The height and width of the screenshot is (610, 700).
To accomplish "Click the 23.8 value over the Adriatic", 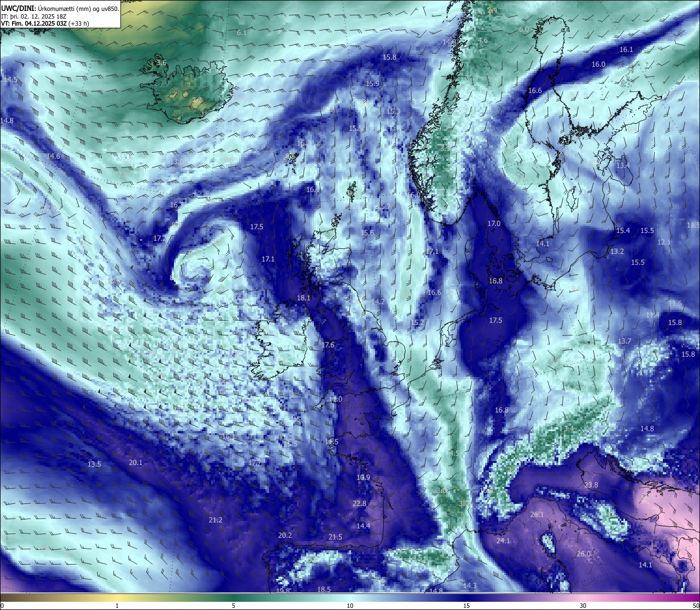I will click(x=591, y=485).
